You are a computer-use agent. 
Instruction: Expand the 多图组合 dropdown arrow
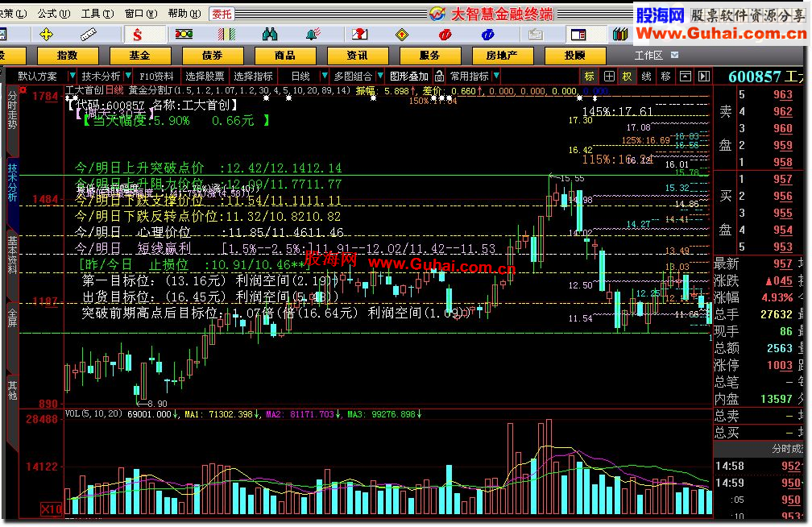click(379, 77)
